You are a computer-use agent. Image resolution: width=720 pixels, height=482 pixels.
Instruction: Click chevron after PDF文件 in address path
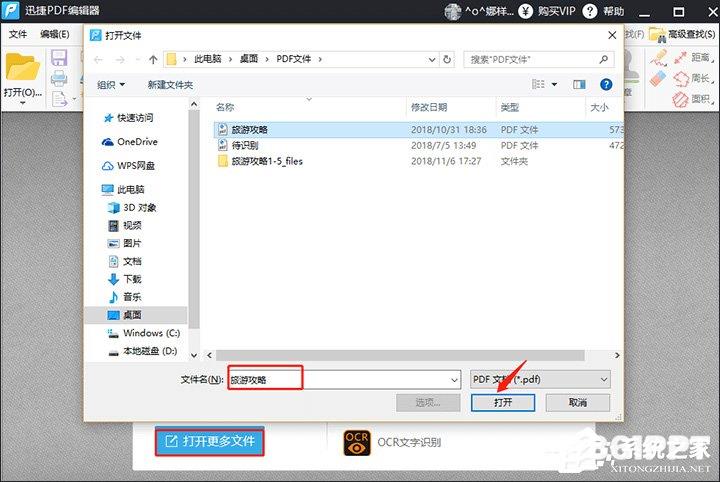(x=320, y=59)
